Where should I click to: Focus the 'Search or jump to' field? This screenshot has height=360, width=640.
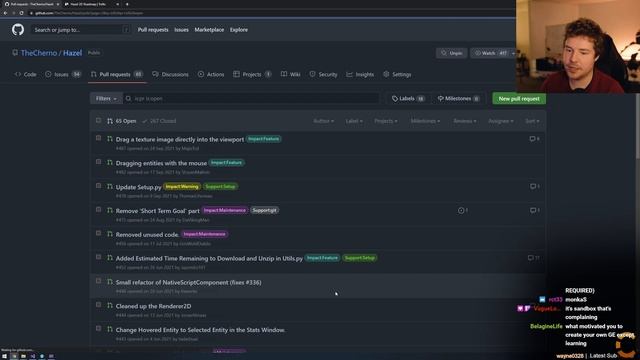(x=80, y=29)
